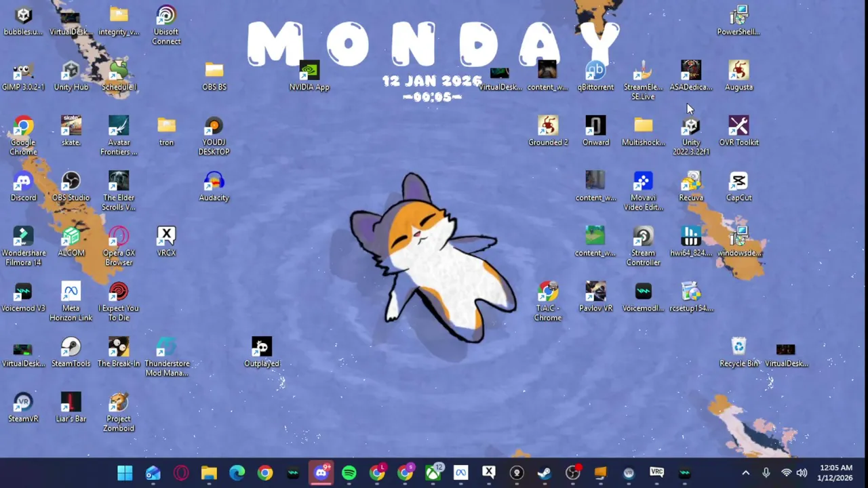Select the I Expect You To Die icon
868x488 pixels.
[x=119, y=302]
